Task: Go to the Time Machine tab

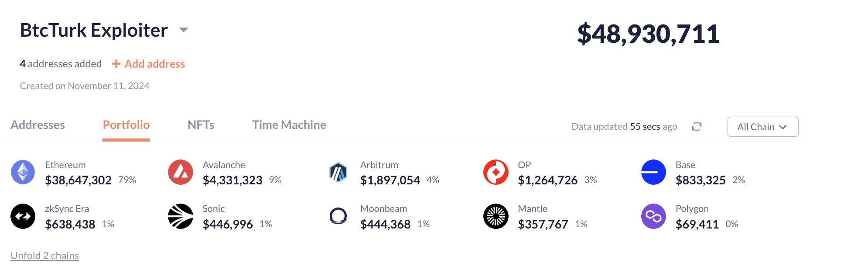Action: (x=289, y=125)
